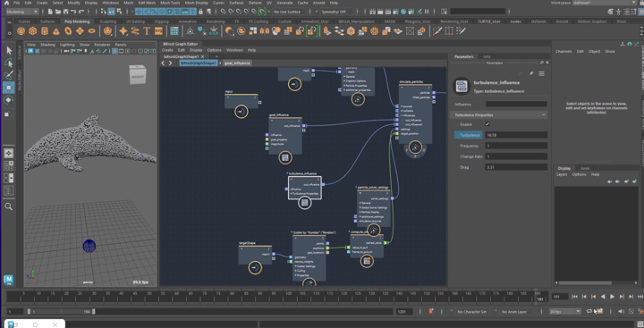Collapse the Turbulence Properties section
Viewport: 644px width, 328px height.
tap(544, 115)
